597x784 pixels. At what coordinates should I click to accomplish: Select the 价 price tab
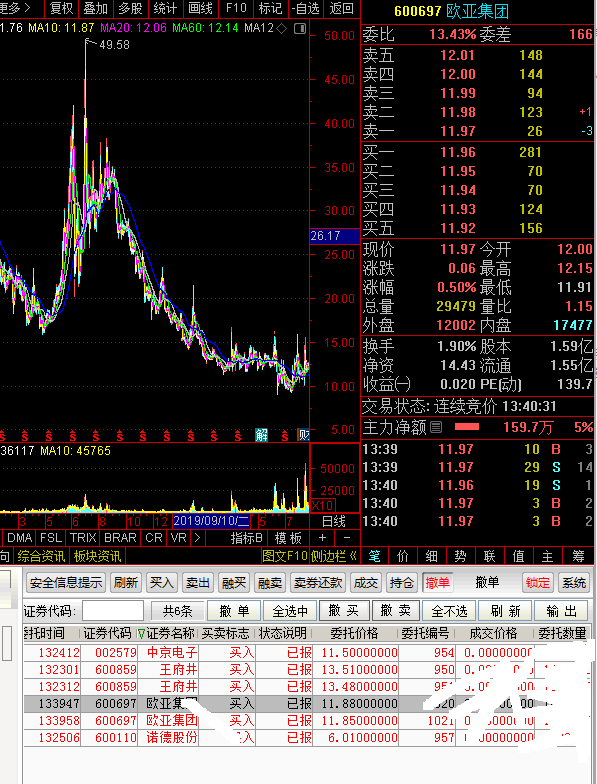[403, 556]
